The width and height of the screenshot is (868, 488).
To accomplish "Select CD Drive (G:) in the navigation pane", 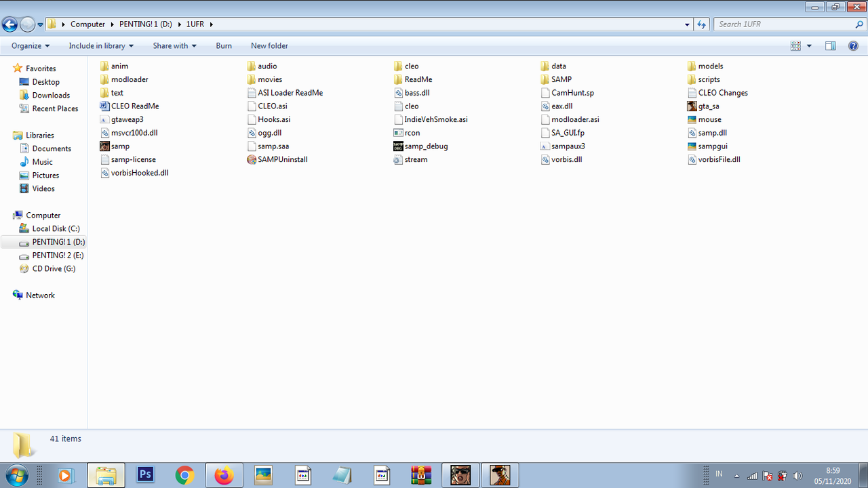I will (x=54, y=268).
